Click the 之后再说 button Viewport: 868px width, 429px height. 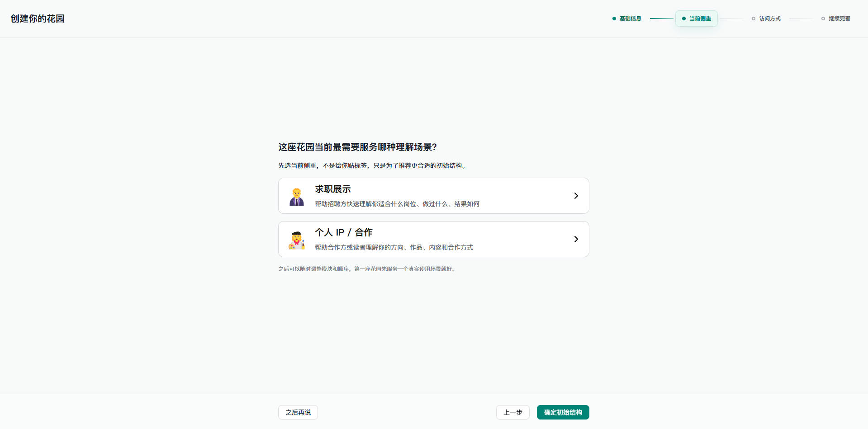[298, 412]
